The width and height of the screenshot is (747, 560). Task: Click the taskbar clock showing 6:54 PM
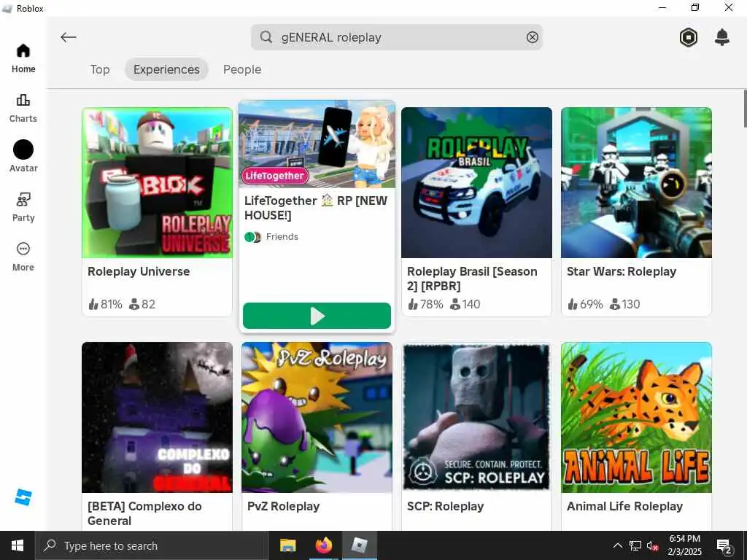(x=684, y=545)
